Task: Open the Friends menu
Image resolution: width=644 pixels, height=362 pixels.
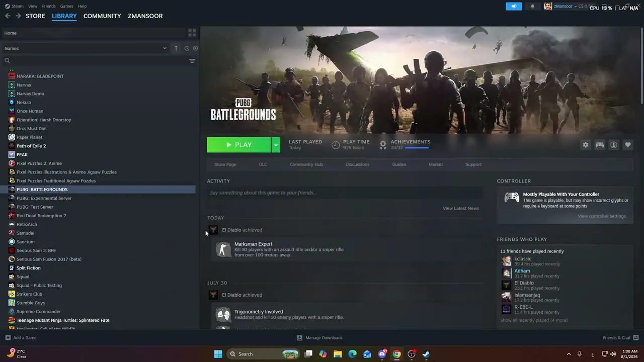Action: point(49,6)
